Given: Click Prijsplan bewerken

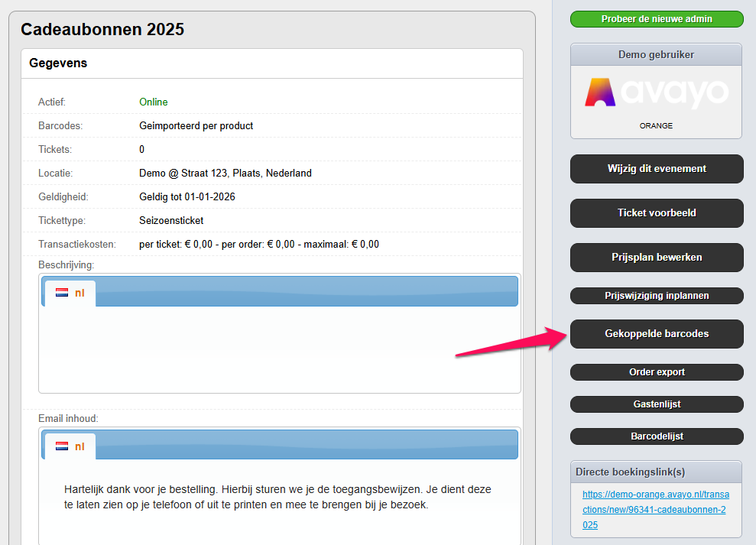Looking at the screenshot, I should tap(657, 258).
